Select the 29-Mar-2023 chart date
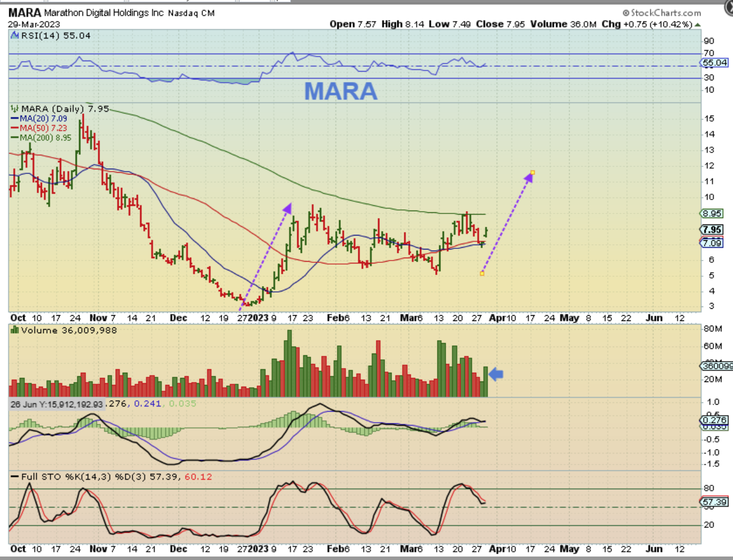 point(34,24)
